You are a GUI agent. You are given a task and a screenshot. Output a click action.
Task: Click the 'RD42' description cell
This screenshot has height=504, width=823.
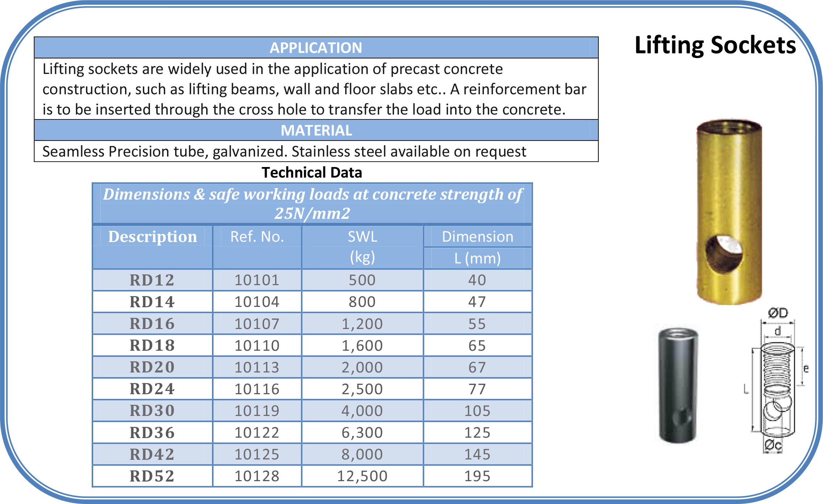[152, 454]
